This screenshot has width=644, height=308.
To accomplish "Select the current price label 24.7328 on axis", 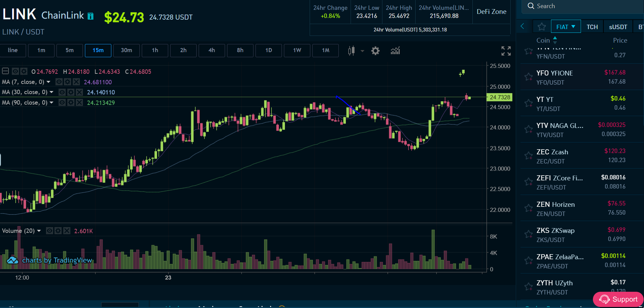I will pyautogui.click(x=499, y=97).
